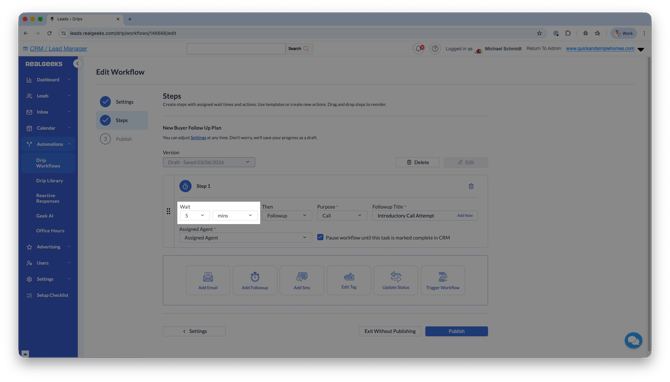The height and width of the screenshot is (382, 670).
Task: Grab the Step 1 drag handle
Action: click(168, 211)
